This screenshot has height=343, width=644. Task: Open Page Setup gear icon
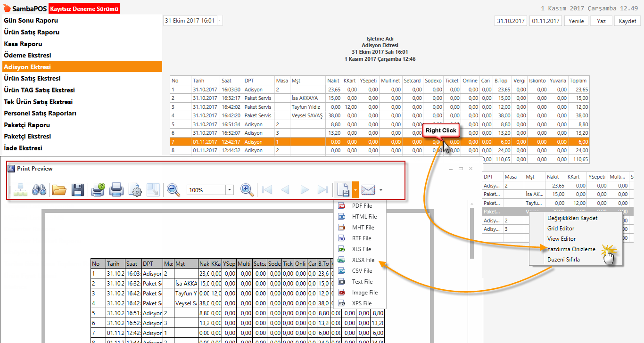pyautogui.click(x=135, y=190)
